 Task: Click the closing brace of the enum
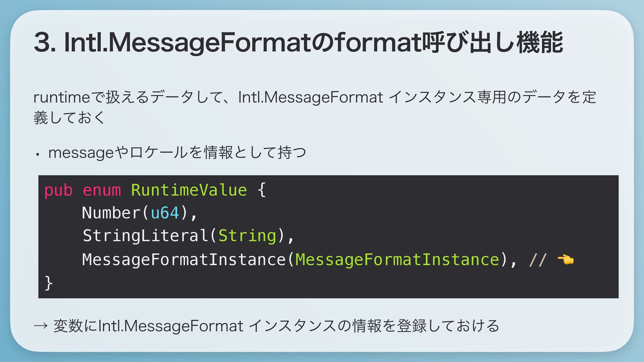49,283
